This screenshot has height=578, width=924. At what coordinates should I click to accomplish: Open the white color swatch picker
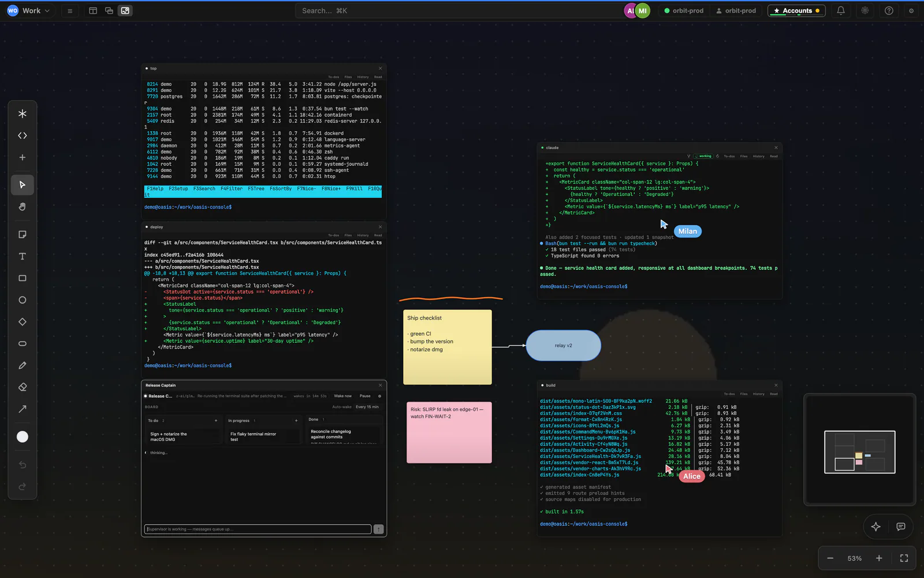(23, 437)
